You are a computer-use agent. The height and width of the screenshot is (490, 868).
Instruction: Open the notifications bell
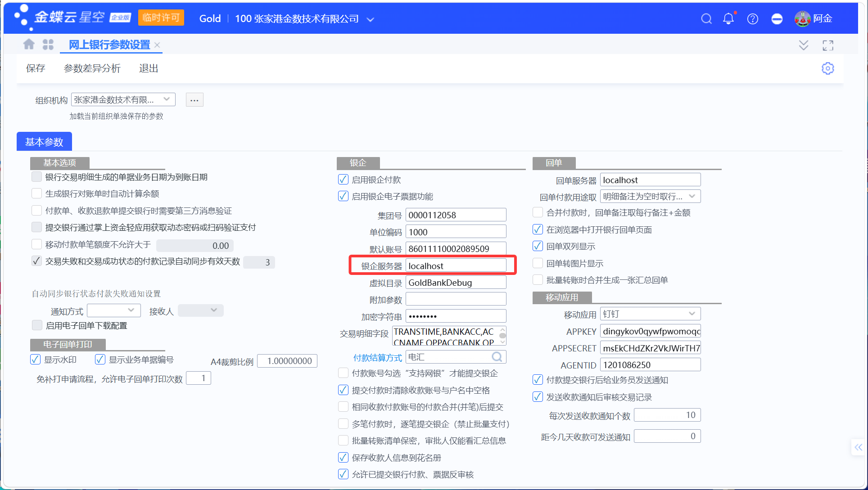pyautogui.click(x=728, y=18)
